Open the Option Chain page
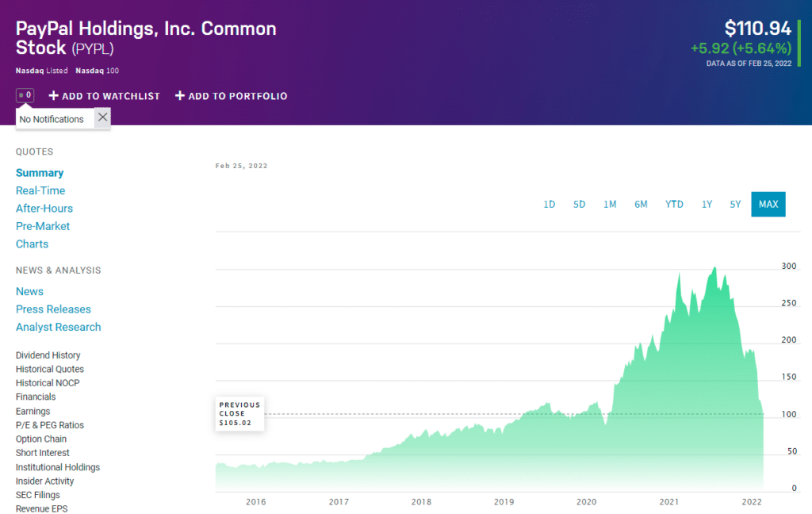The image size is (812, 514). [41, 439]
